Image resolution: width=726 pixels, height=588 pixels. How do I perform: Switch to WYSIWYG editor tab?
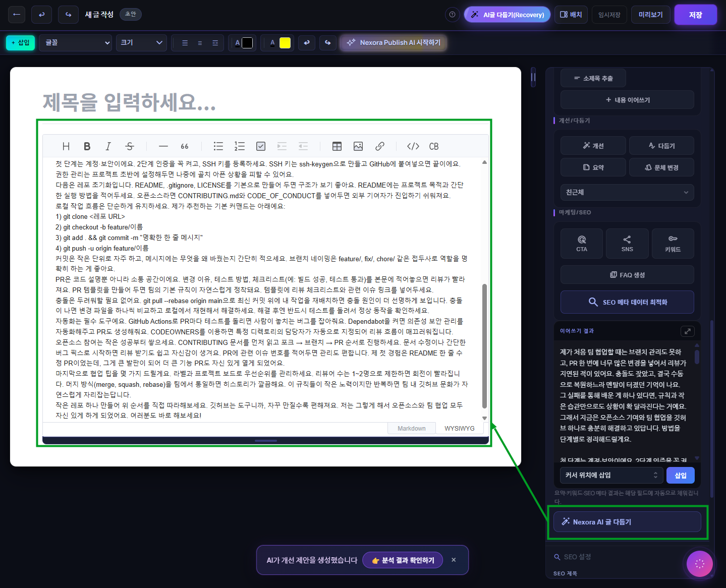pyautogui.click(x=459, y=428)
